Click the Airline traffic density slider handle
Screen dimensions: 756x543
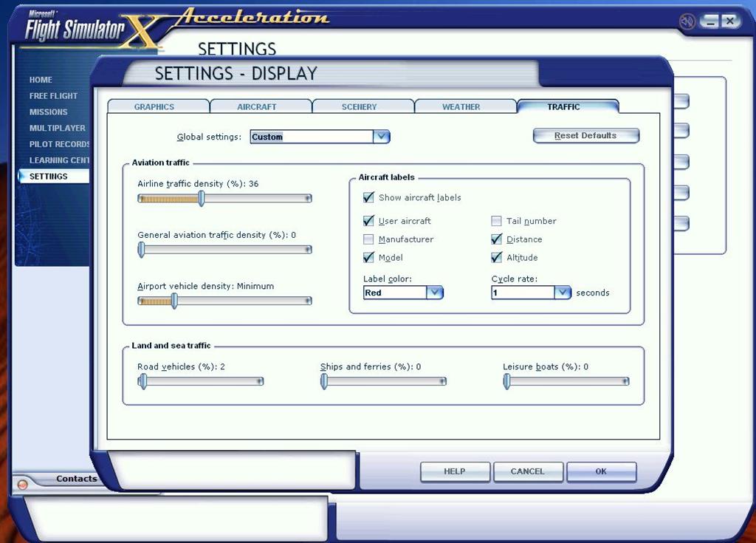coord(201,198)
